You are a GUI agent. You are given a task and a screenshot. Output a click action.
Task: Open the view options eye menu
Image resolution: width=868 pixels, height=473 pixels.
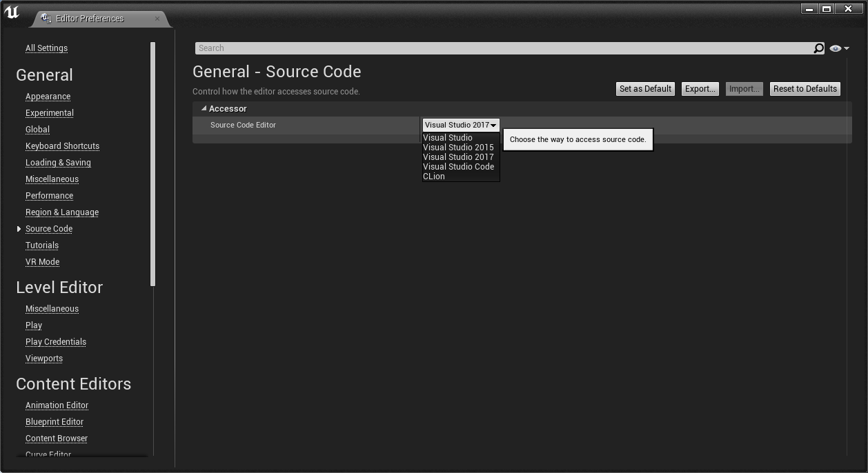point(840,48)
